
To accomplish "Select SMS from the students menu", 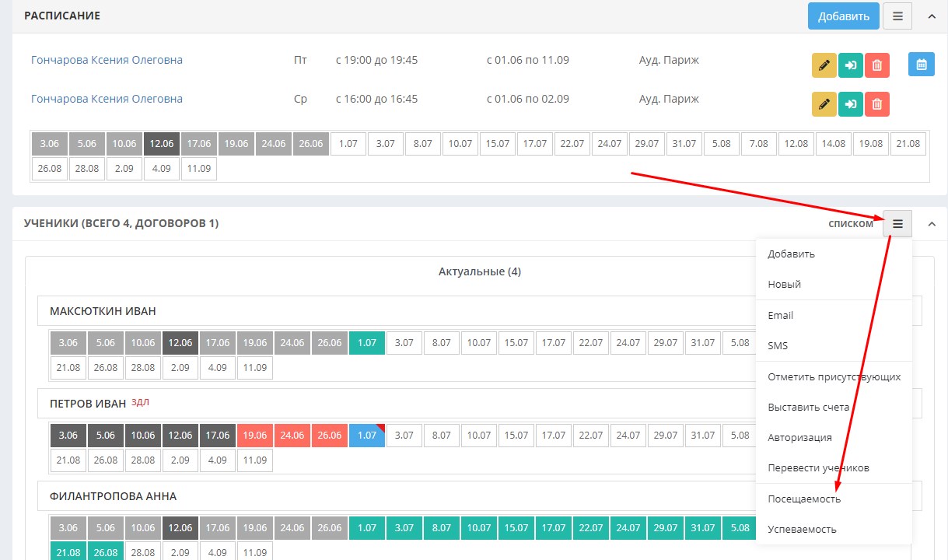I will 834,346.
